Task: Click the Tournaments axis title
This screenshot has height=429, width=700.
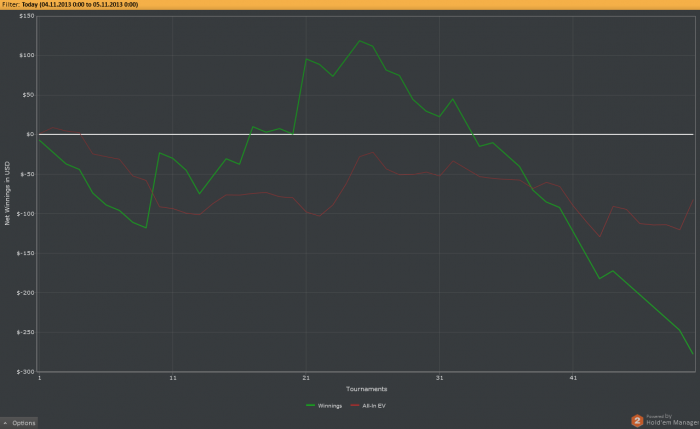Action: [367, 389]
